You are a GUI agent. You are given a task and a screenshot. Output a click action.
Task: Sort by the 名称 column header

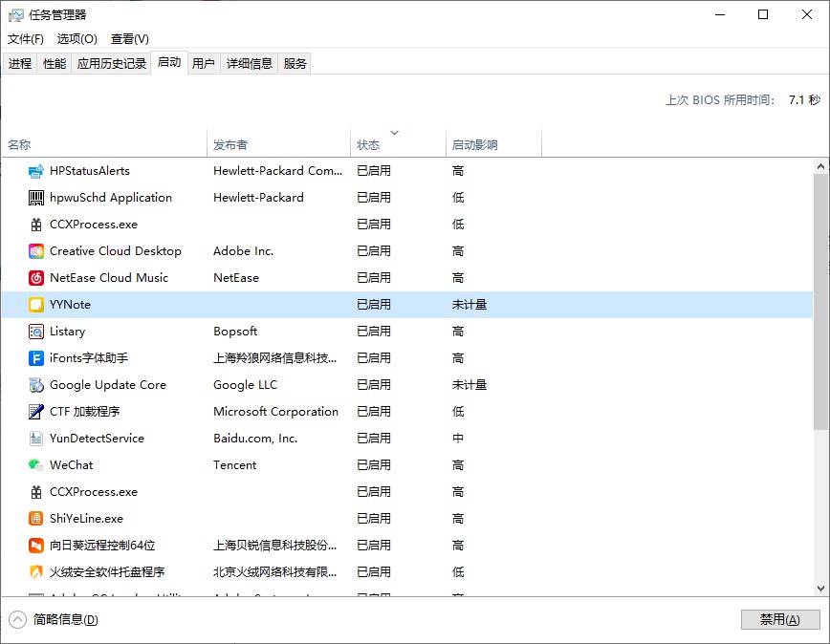click(104, 144)
